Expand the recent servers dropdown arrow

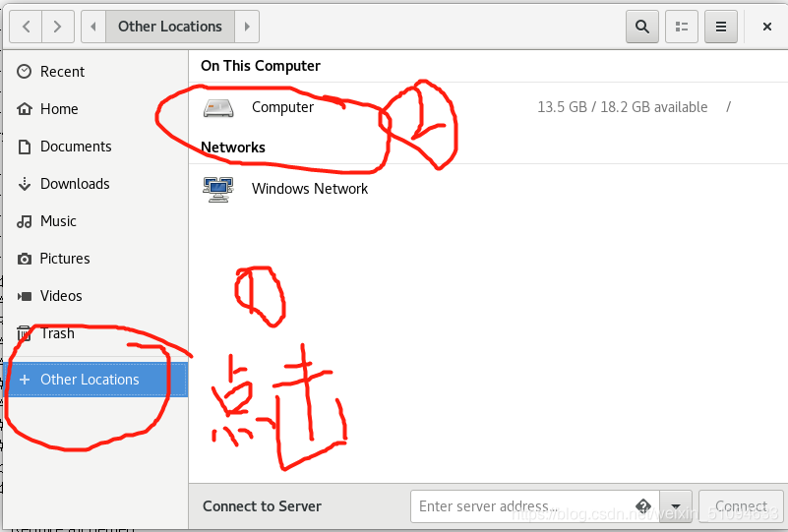coord(676,506)
